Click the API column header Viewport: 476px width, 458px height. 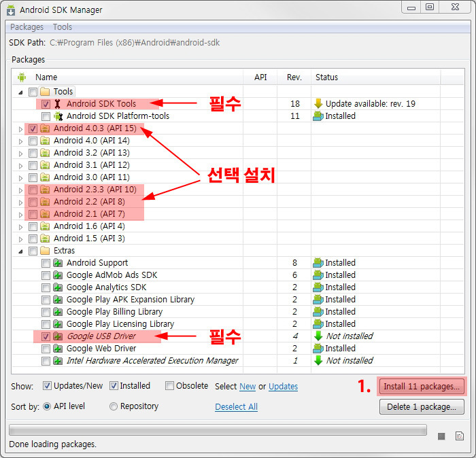click(x=260, y=77)
